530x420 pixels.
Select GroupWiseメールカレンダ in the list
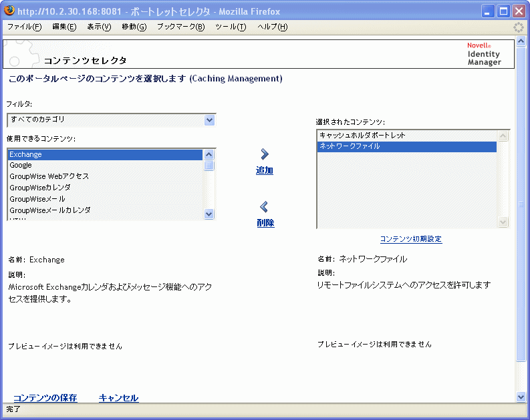[105, 210]
